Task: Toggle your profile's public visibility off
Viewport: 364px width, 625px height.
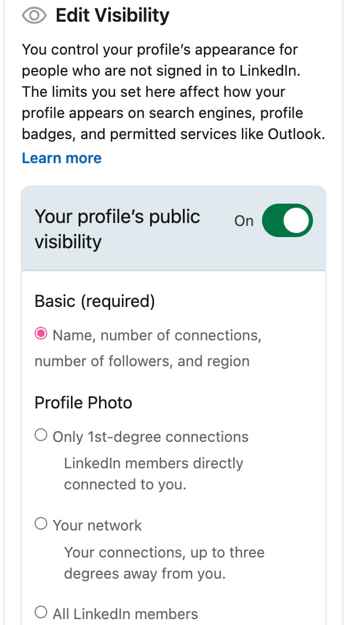Action: (x=287, y=220)
